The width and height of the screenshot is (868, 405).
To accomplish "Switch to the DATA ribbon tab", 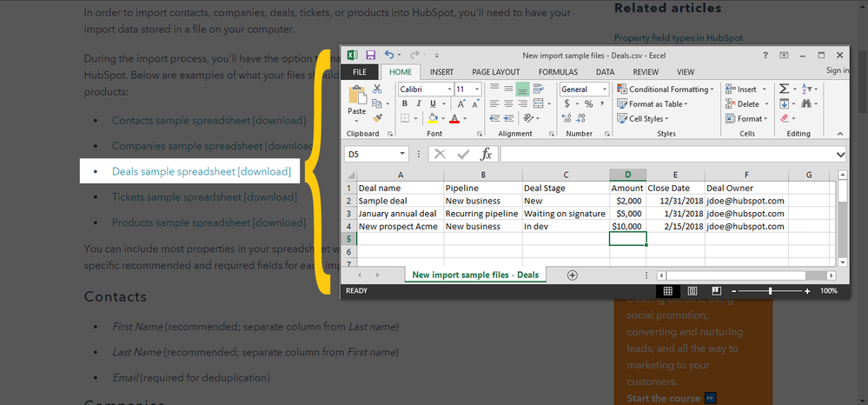I will pos(605,72).
